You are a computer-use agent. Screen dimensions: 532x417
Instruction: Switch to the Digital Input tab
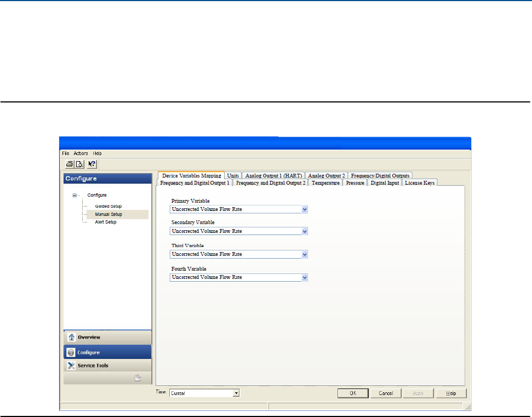coord(385,183)
